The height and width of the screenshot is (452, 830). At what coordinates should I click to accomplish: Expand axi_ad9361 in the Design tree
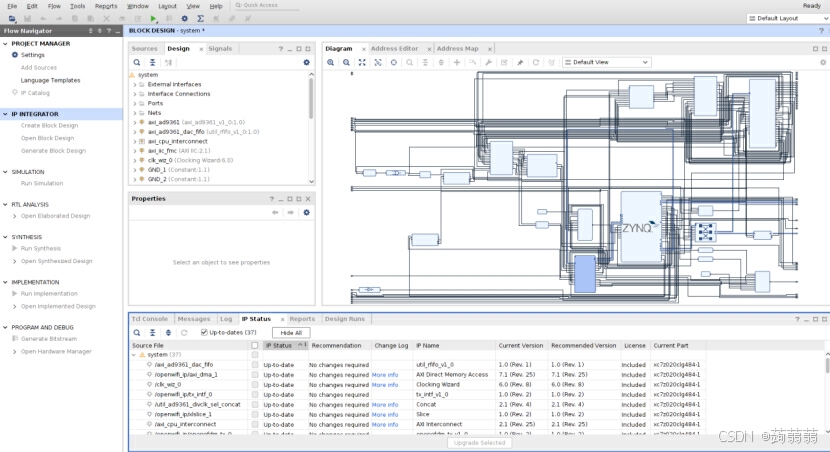click(135, 123)
